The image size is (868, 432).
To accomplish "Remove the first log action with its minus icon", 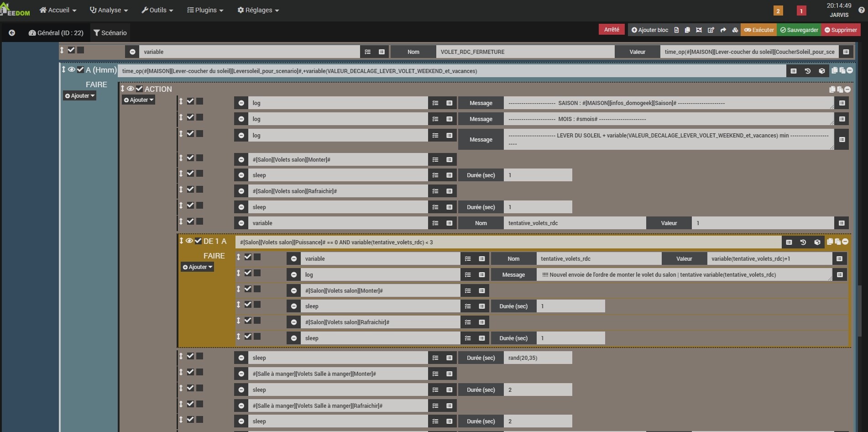I will pyautogui.click(x=241, y=103).
